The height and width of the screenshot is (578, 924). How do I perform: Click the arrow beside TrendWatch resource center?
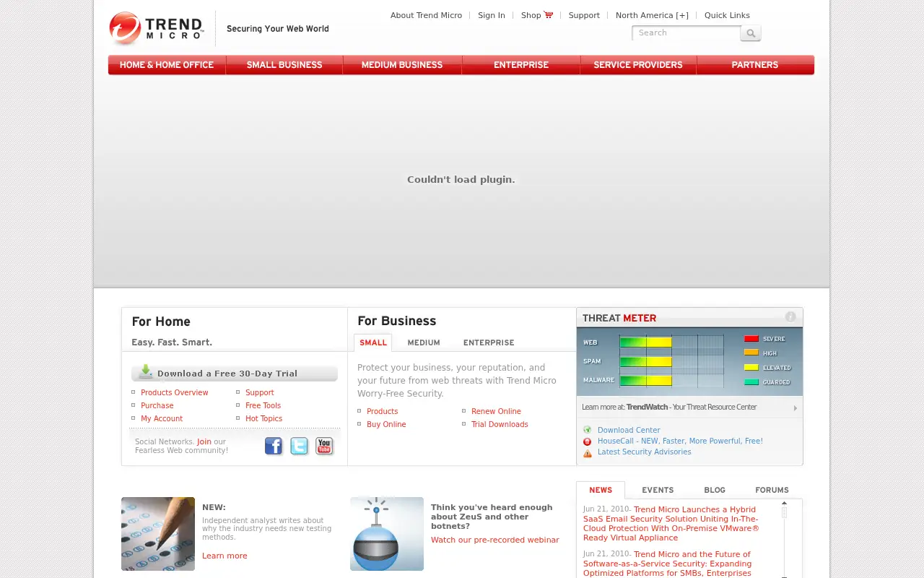point(796,408)
